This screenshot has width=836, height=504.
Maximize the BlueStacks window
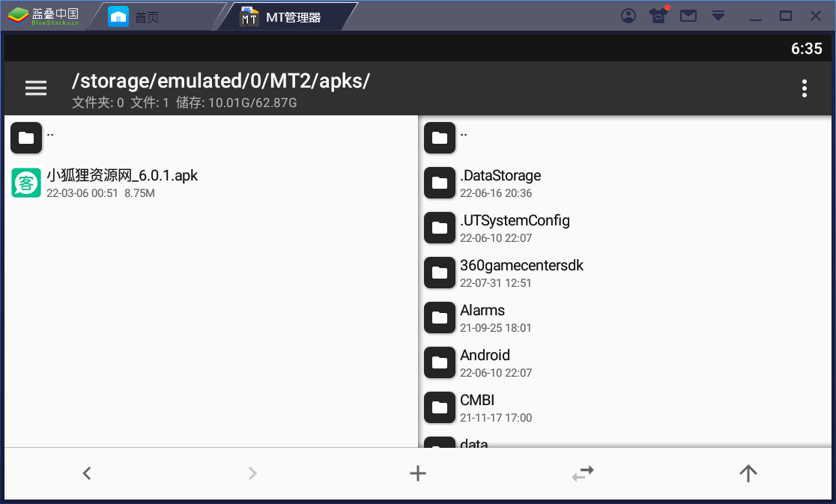tap(785, 16)
